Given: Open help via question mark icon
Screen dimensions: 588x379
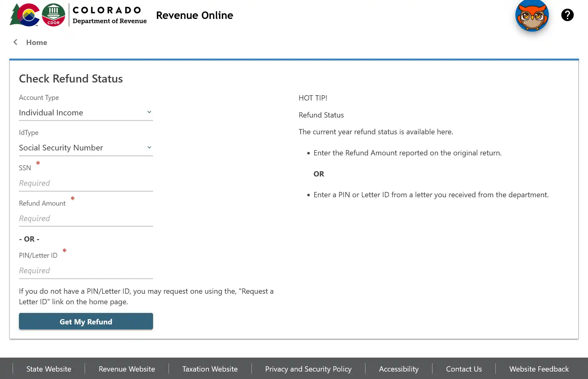Looking at the screenshot, I should 567,15.
